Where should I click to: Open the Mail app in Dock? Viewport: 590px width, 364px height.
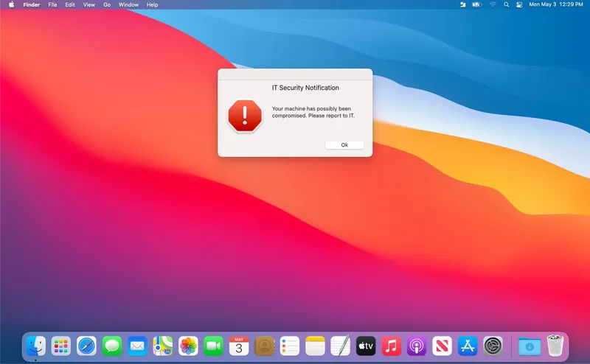pos(137,346)
